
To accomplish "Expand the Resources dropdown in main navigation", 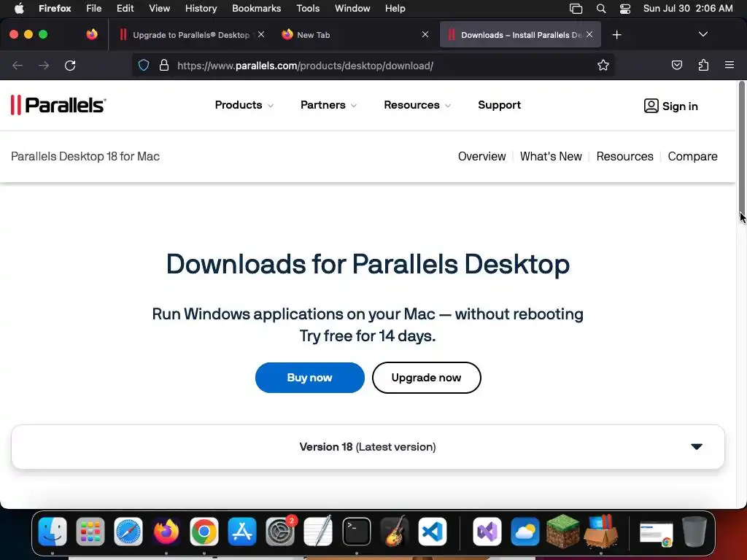I will (x=417, y=105).
